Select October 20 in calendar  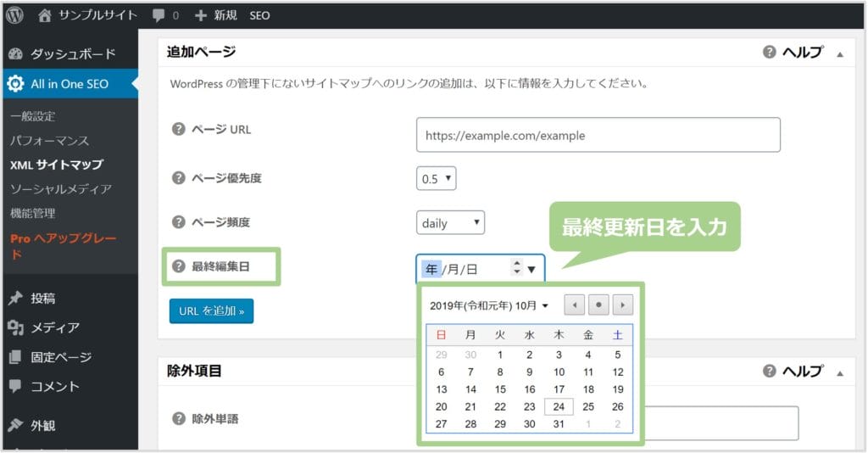[441, 406]
